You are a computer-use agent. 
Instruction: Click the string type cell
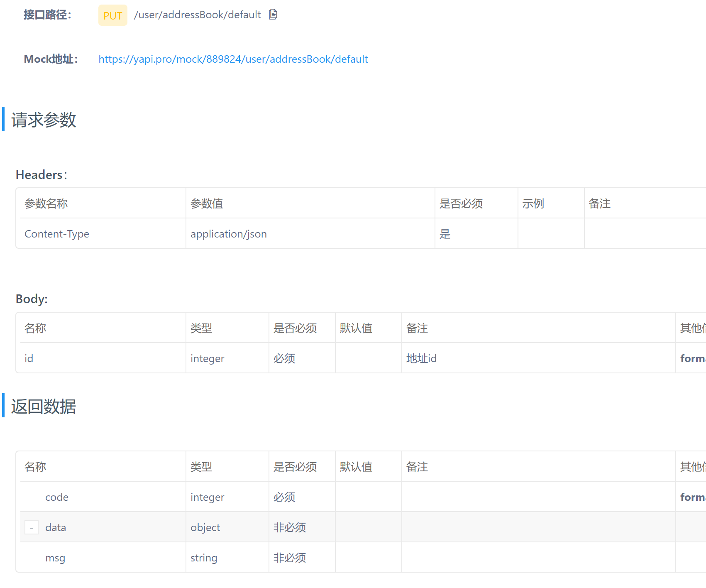pyautogui.click(x=227, y=558)
